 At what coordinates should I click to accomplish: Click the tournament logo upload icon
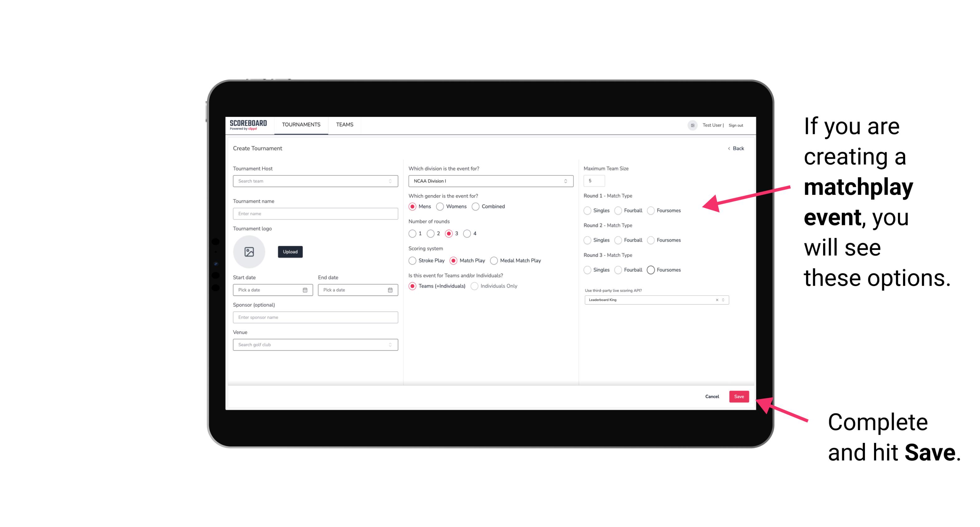tap(250, 252)
